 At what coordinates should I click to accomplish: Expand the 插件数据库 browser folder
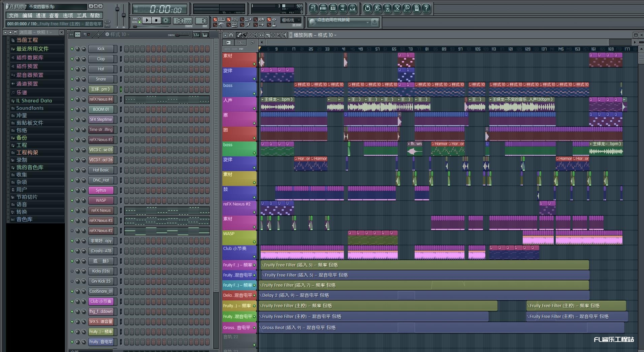pyautogui.click(x=30, y=58)
